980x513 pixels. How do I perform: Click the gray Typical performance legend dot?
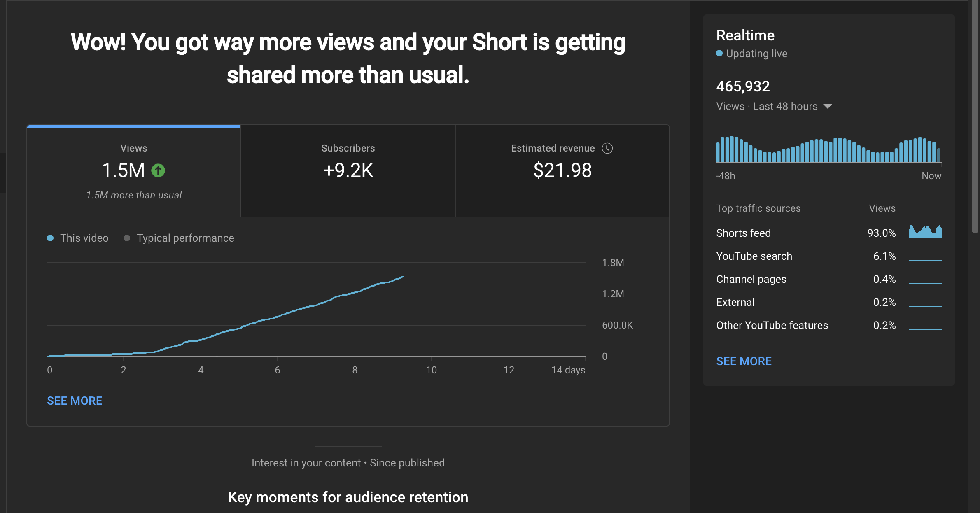pyautogui.click(x=127, y=238)
